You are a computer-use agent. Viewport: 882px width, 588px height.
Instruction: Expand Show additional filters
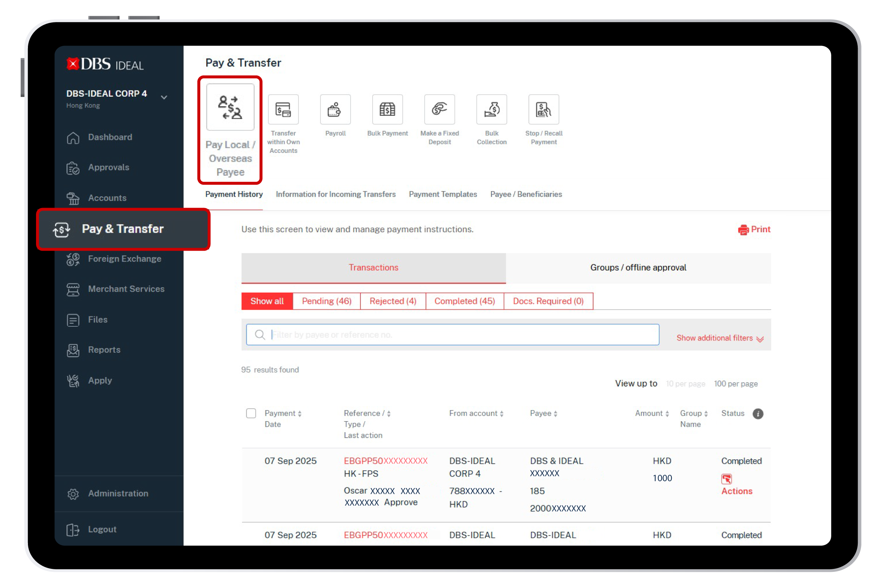tap(720, 338)
